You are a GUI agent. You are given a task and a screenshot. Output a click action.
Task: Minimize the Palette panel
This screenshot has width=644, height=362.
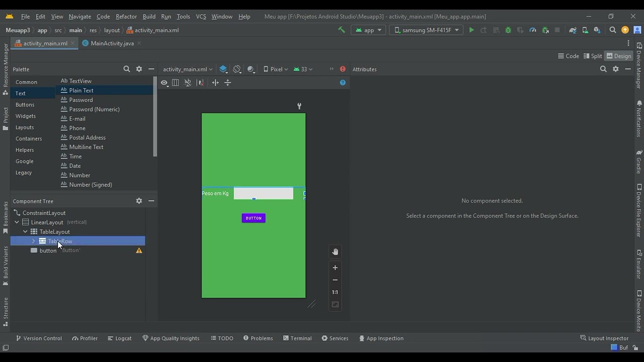pyautogui.click(x=151, y=69)
